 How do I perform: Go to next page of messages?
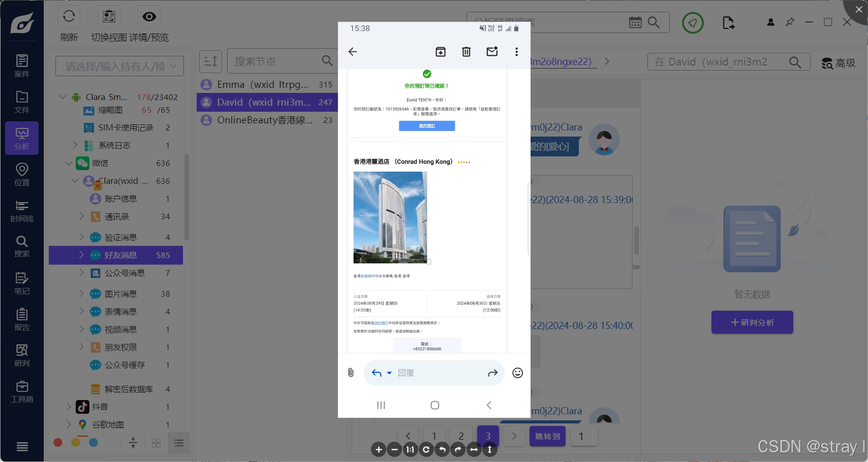point(514,436)
